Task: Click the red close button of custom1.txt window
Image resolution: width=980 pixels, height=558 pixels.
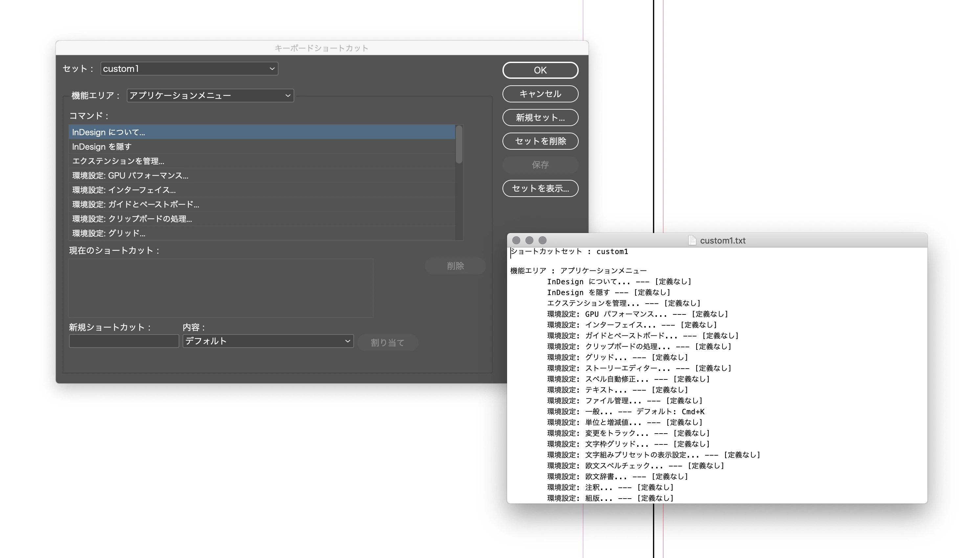Action: 516,240
